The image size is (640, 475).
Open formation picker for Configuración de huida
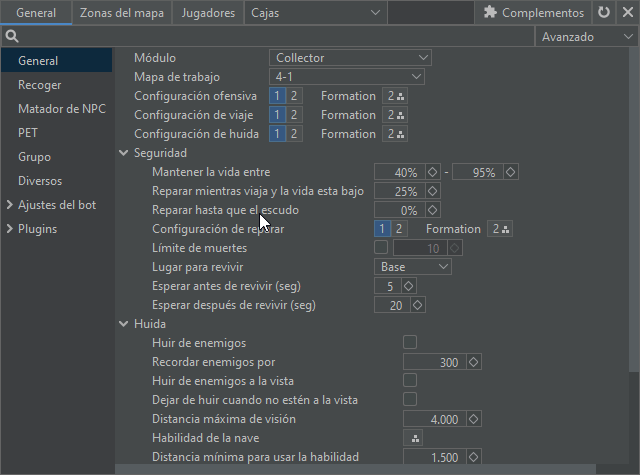click(396, 134)
